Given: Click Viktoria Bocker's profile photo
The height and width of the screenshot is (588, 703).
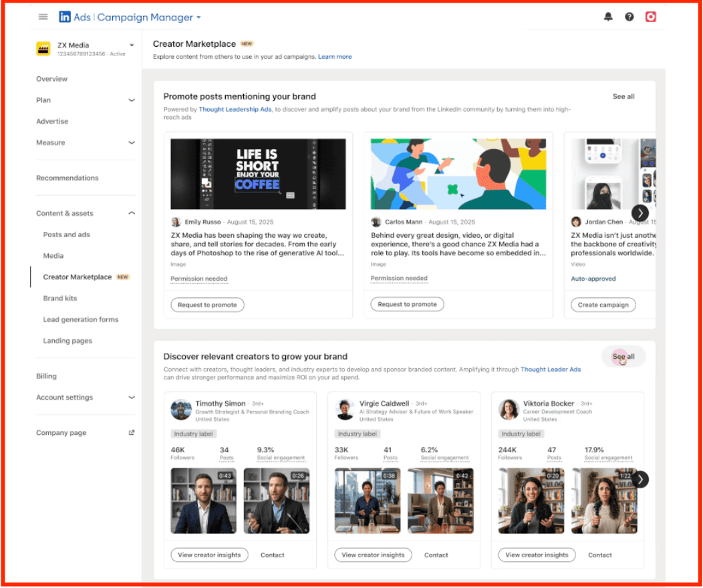Looking at the screenshot, I should 509,410.
